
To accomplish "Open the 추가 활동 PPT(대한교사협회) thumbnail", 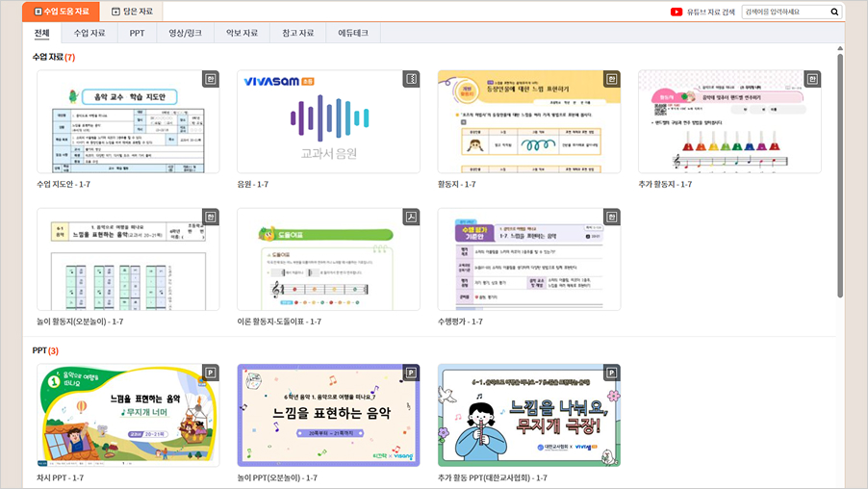I will [528, 415].
